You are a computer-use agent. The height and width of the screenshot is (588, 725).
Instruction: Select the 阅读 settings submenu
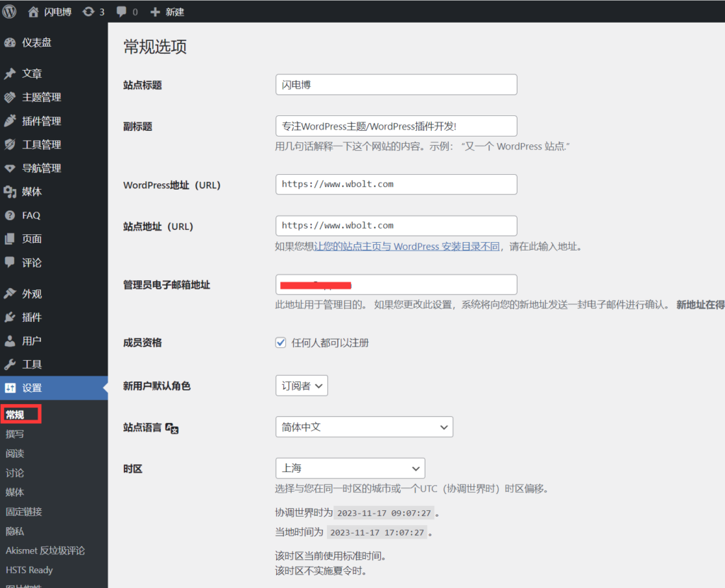click(x=15, y=454)
